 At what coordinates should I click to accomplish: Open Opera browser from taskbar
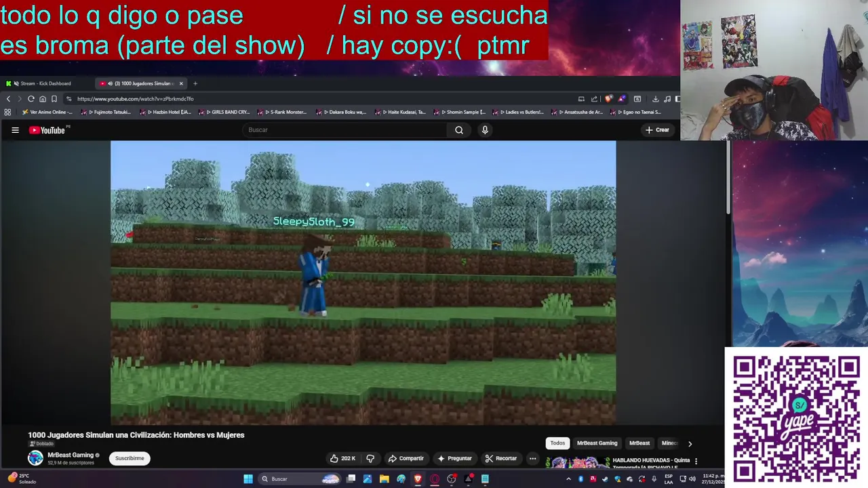[435, 479]
